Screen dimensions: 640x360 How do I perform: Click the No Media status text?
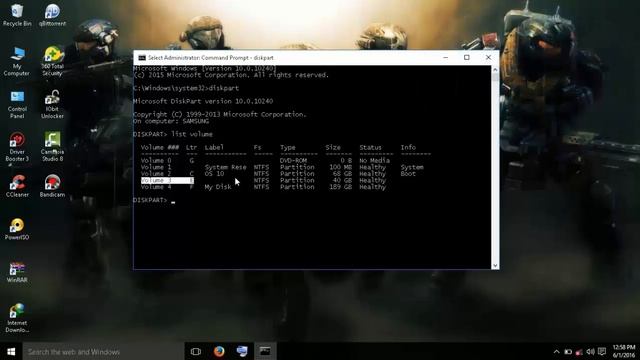click(x=374, y=161)
